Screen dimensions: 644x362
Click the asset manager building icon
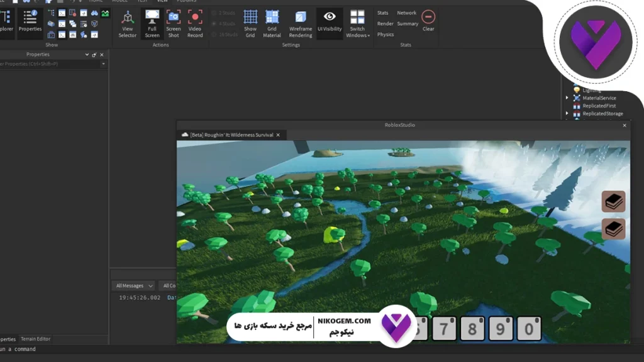click(51, 35)
